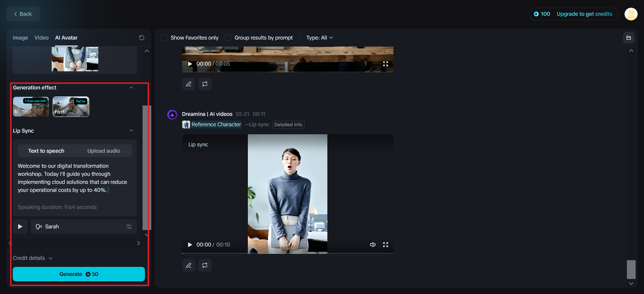Image resolution: width=644 pixels, height=294 pixels.
Task: Collapse the Lip Sync section
Action: pos(131,131)
